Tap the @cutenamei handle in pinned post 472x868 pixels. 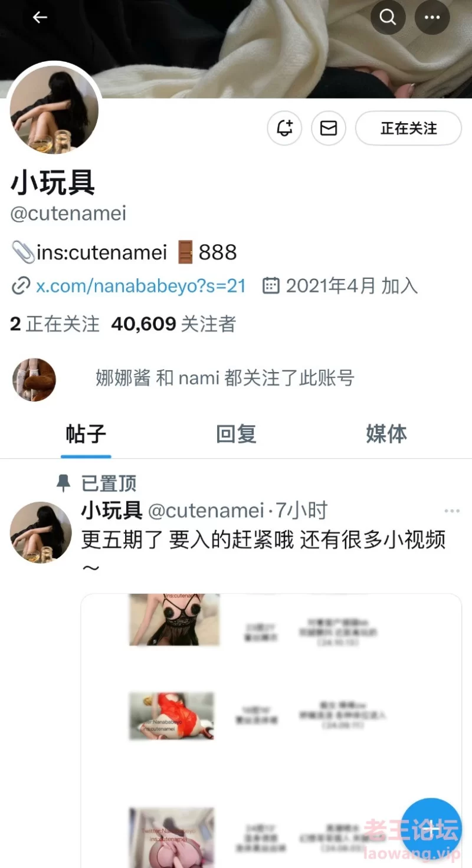(x=206, y=511)
